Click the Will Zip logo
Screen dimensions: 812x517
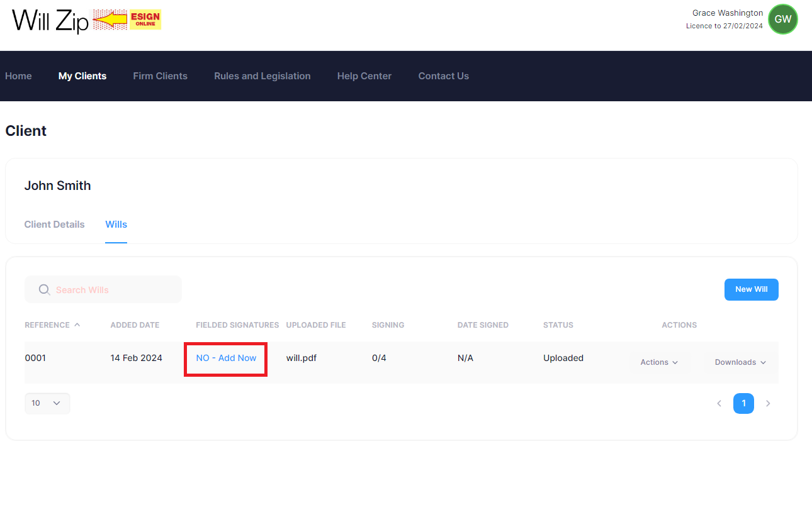[50, 20]
